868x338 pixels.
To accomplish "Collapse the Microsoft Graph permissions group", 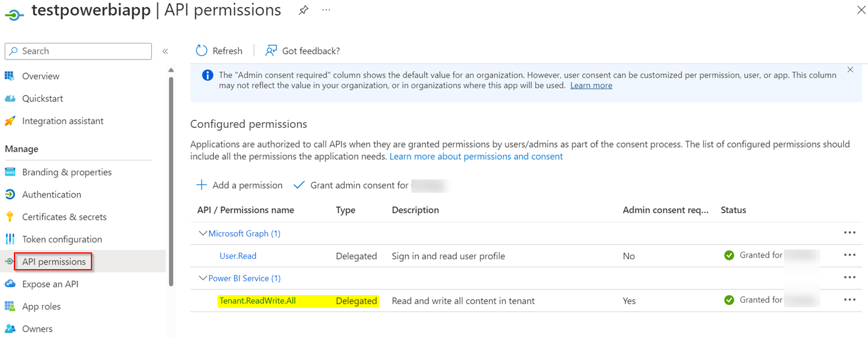I will click(x=203, y=233).
